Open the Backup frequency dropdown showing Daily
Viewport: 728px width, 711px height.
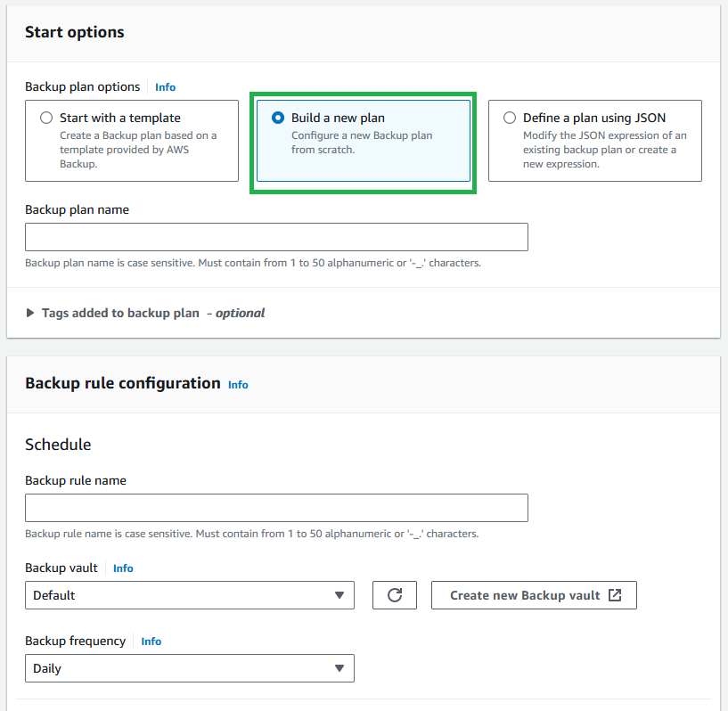click(x=189, y=668)
